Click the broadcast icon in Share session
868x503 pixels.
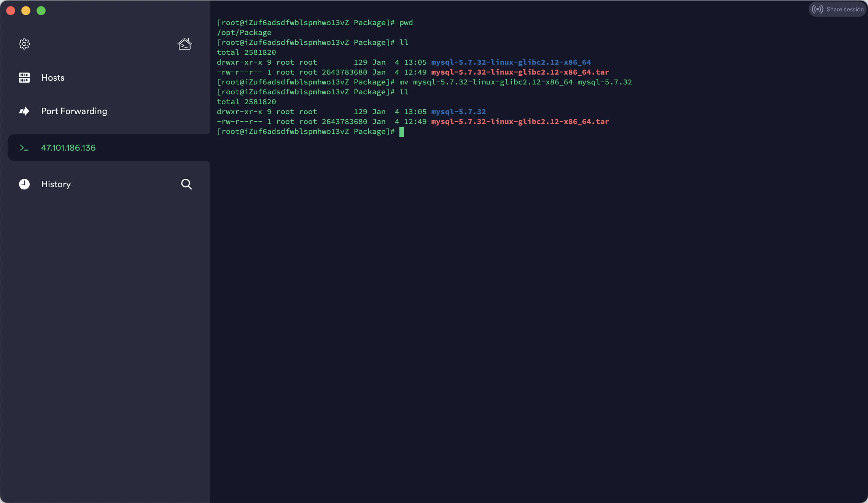[x=817, y=9]
